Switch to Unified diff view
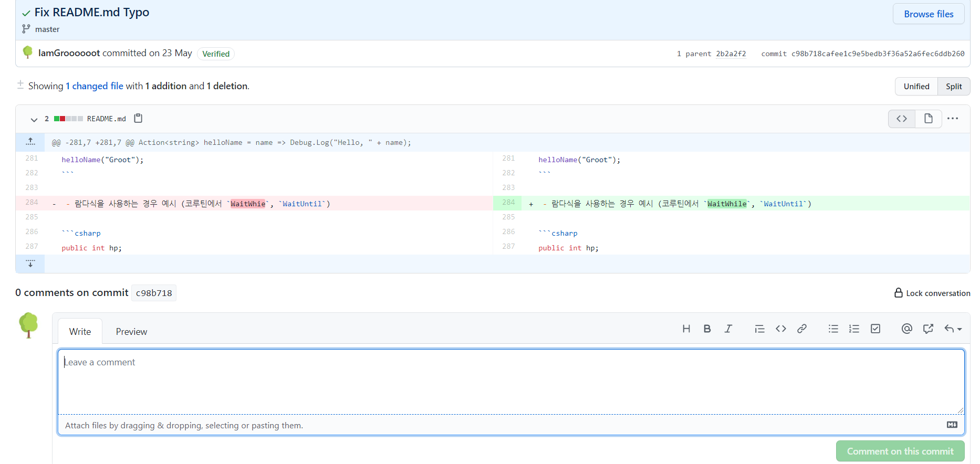The image size is (980, 464). point(916,87)
